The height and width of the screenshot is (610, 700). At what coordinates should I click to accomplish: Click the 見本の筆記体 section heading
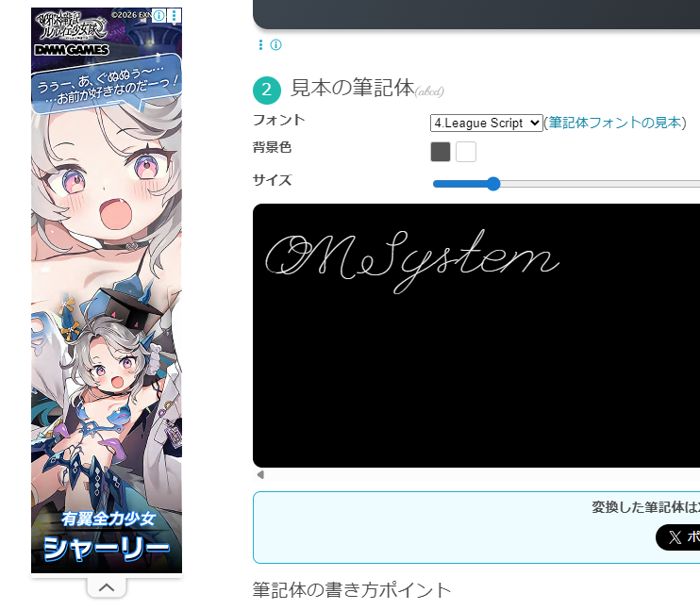(352, 89)
